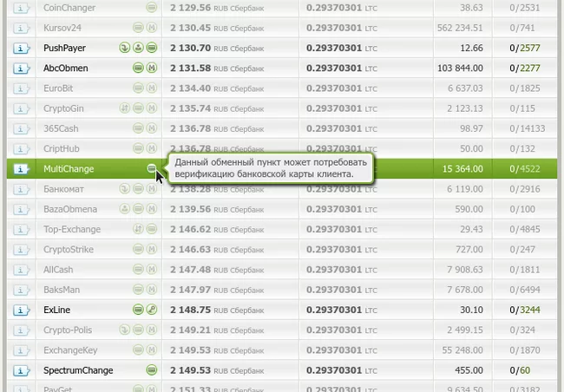Click 365Cash's card verification icon
This screenshot has width=564, height=392.
tap(138, 128)
